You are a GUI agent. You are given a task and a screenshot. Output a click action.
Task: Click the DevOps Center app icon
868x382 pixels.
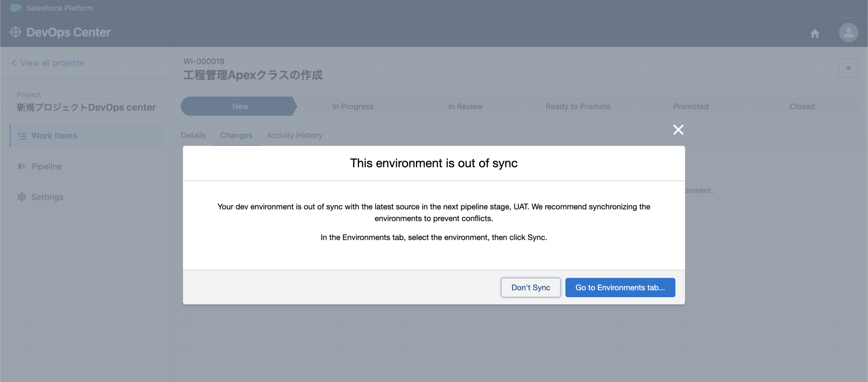click(x=15, y=32)
